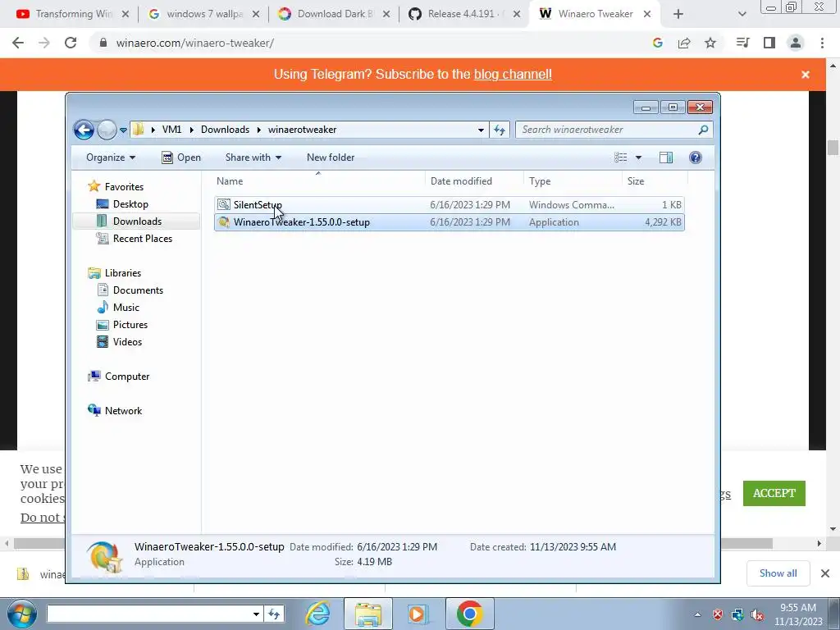840x630 pixels.
Task: Click Google icon in address bar
Action: (x=658, y=43)
